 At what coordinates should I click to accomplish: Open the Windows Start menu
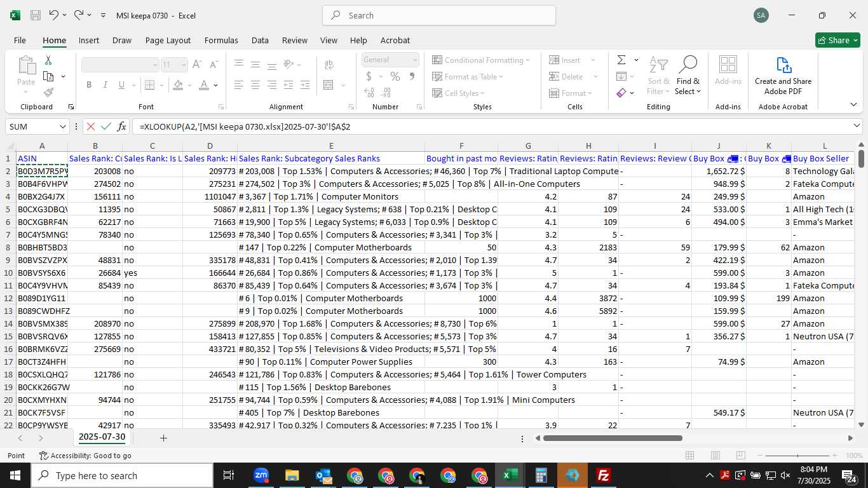[15, 475]
